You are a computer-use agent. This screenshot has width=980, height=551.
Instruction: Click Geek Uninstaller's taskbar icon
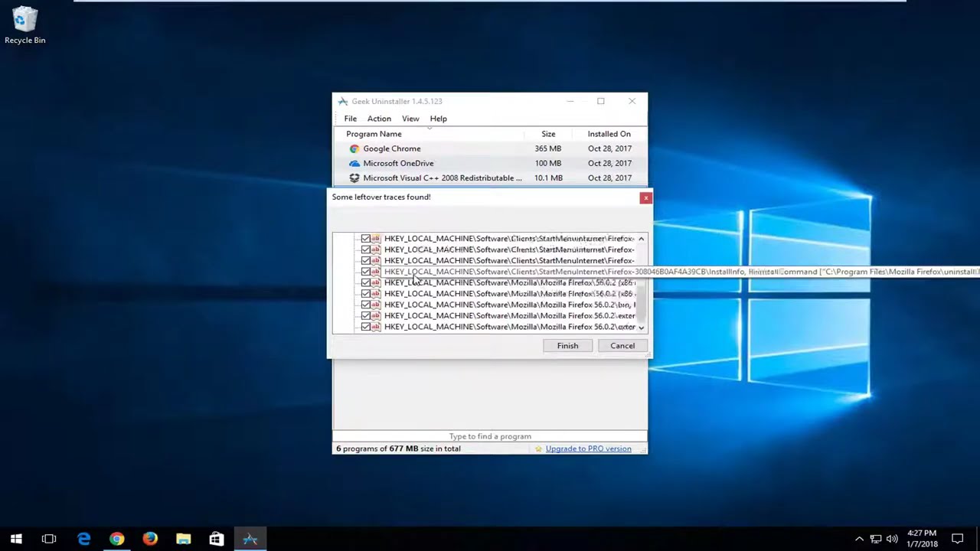(x=250, y=539)
